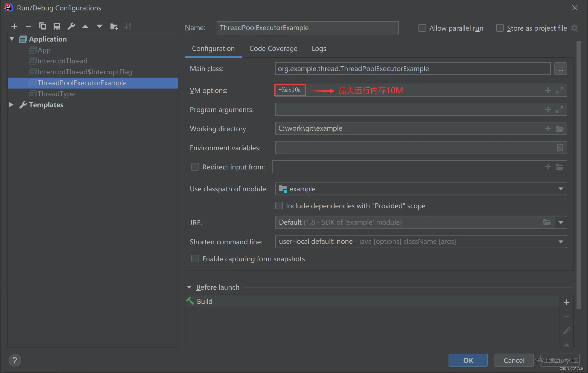Open Shorten command line dropdown

coord(561,242)
